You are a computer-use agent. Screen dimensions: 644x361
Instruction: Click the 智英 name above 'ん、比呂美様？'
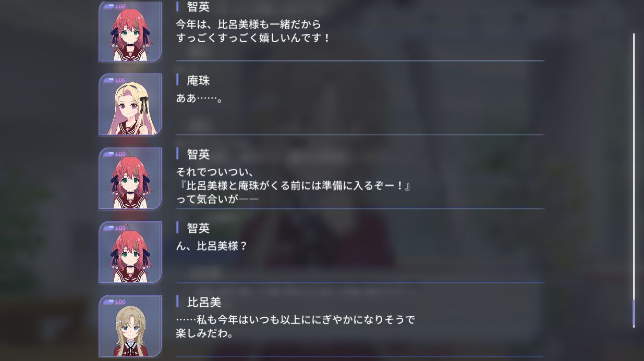click(x=198, y=228)
